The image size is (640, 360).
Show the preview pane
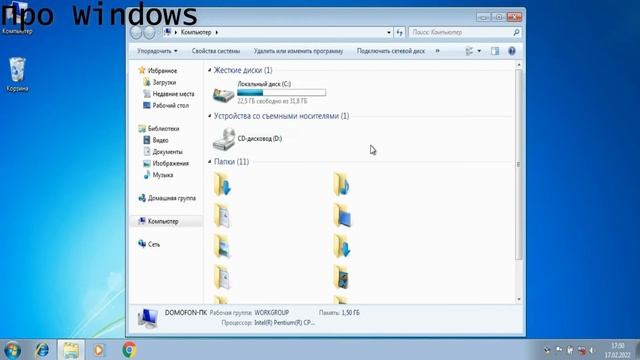coord(495,51)
